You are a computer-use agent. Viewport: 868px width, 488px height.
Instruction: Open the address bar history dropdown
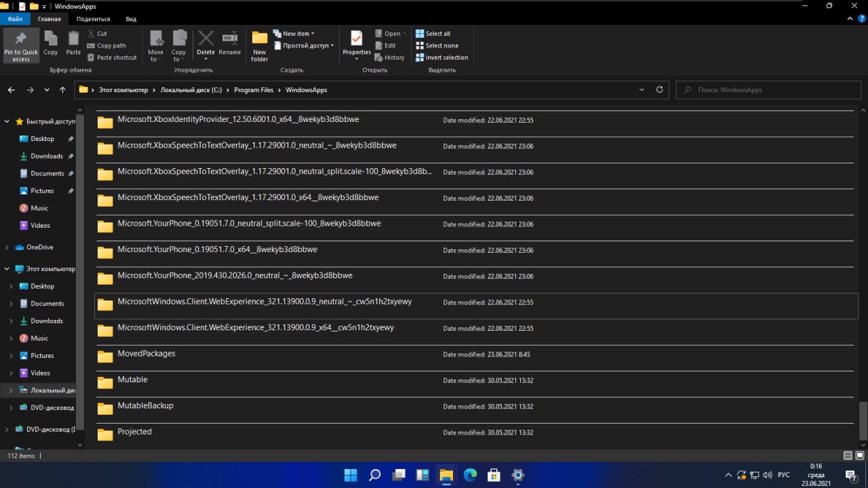tap(642, 89)
